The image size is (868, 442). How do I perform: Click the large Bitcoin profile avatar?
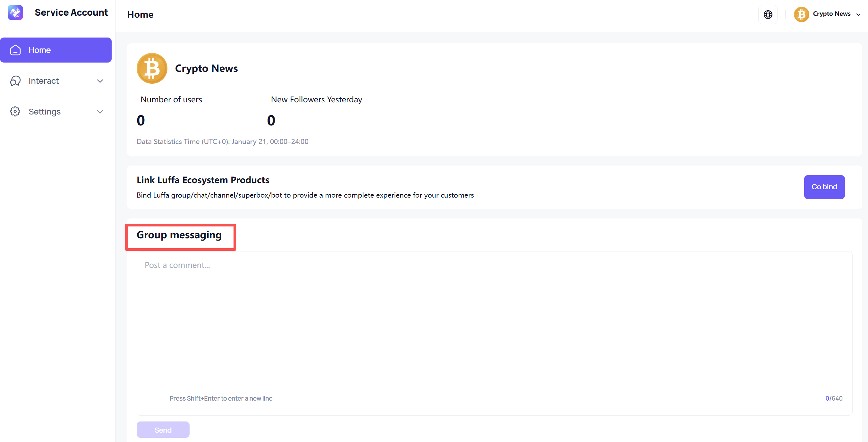152,68
